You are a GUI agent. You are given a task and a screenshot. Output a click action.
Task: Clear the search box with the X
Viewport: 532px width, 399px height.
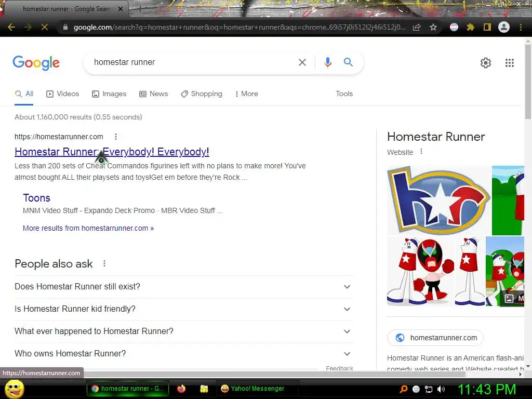pos(302,62)
